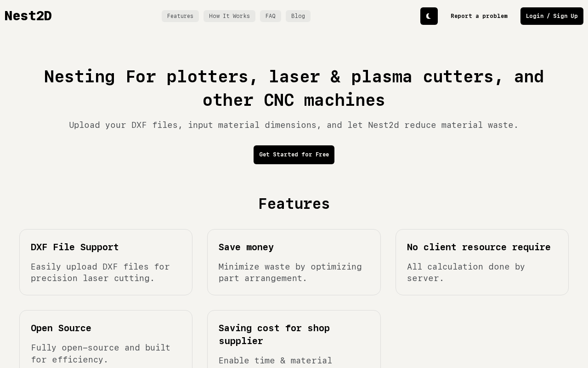Screen dimensions: 588x368
Task: Click Minimize waste by optimizing description
Action: pyautogui.click(x=290, y=272)
